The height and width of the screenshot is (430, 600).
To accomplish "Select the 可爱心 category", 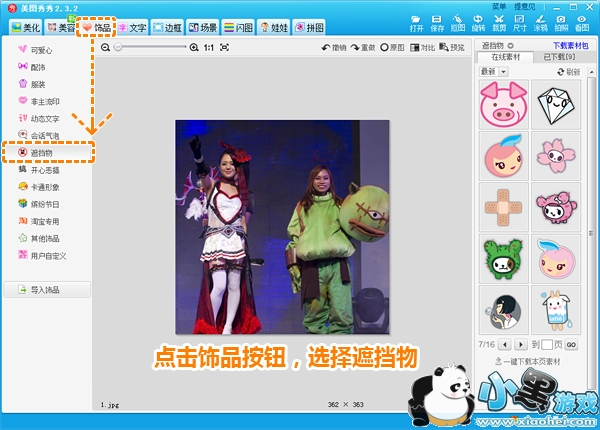I will click(35, 50).
